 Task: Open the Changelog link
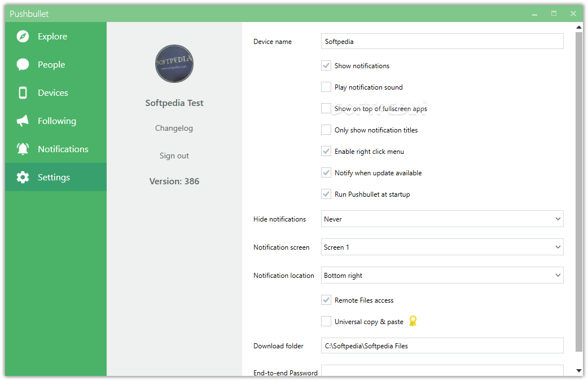tap(174, 128)
